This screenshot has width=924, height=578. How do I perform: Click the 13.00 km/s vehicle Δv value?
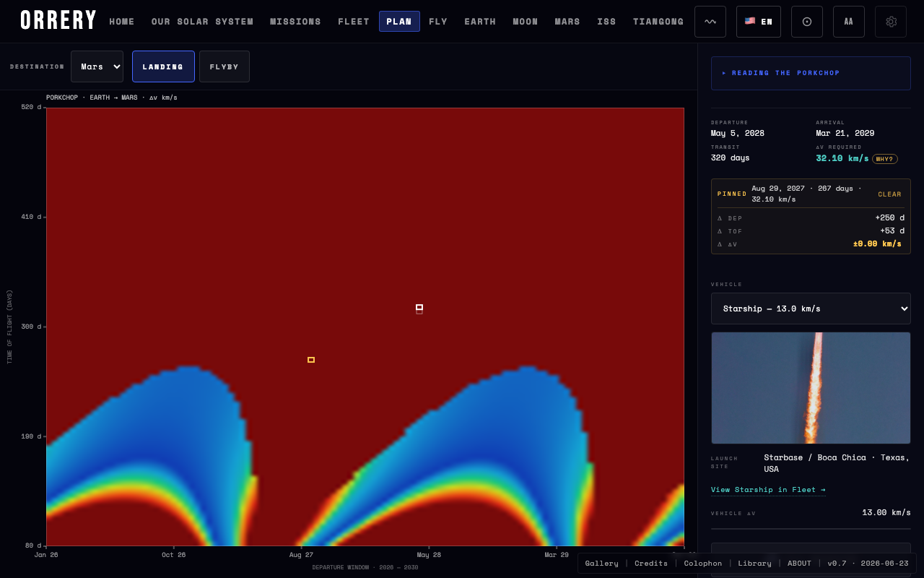coord(886,512)
